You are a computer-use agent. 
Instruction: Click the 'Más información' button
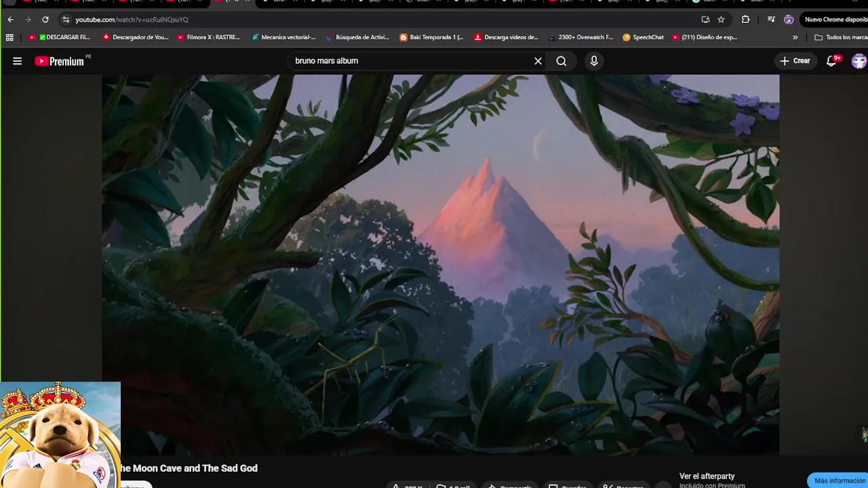click(x=838, y=481)
